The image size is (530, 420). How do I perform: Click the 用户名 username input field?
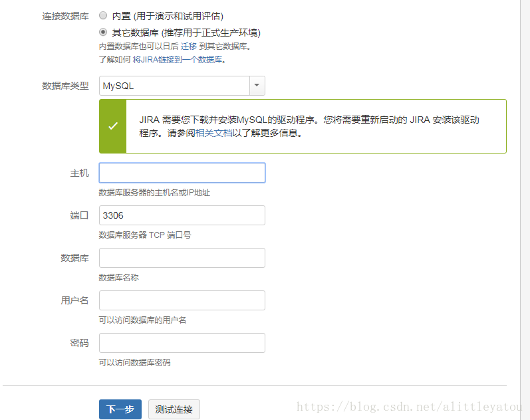tap(182, 300)
